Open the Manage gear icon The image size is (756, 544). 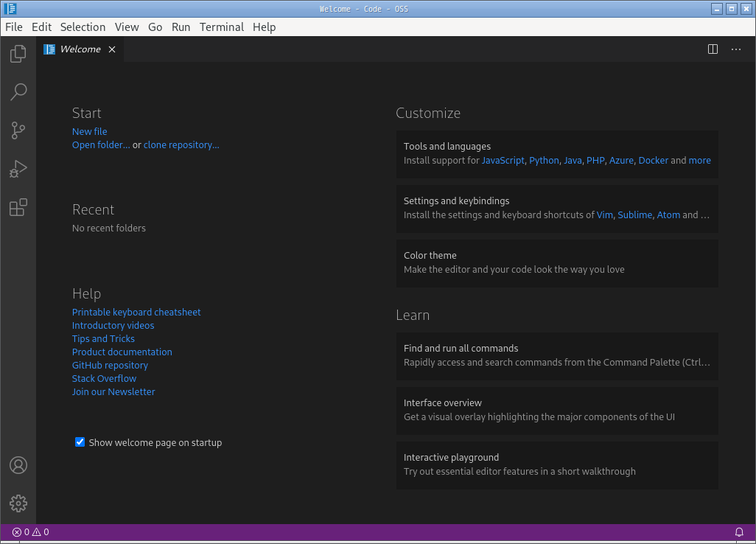(x=18, y=503)
